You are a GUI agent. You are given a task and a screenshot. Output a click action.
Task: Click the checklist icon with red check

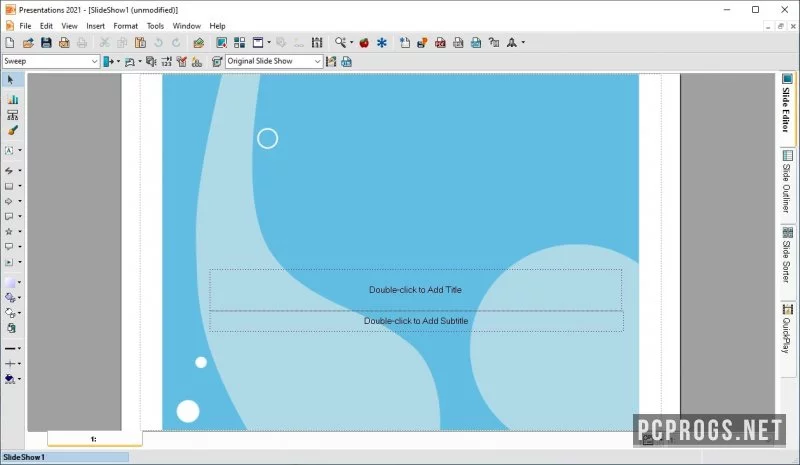(182, 62)
